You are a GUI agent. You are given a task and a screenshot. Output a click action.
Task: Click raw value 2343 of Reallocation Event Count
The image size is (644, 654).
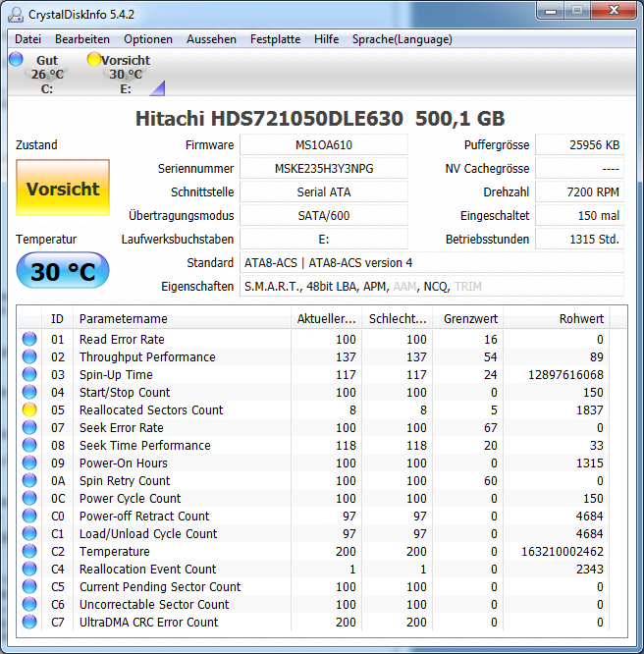pyautogui.click(x=589, y=569)
